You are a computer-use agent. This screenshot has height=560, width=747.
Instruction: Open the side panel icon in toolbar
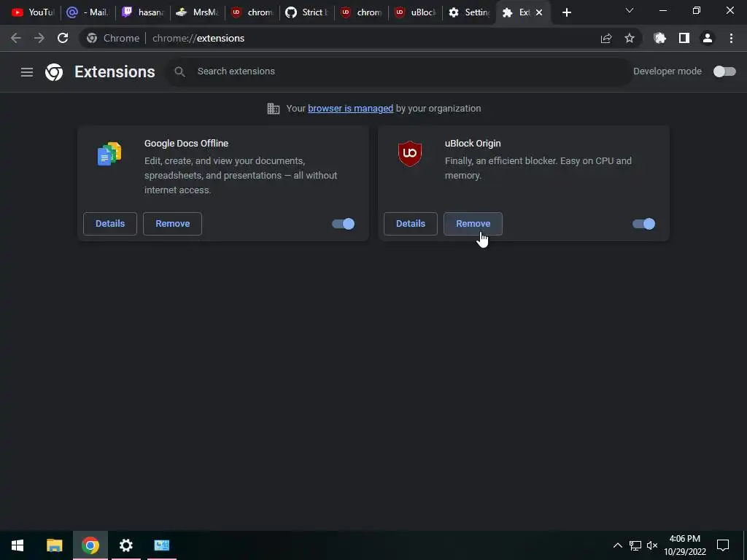point(684,38)
